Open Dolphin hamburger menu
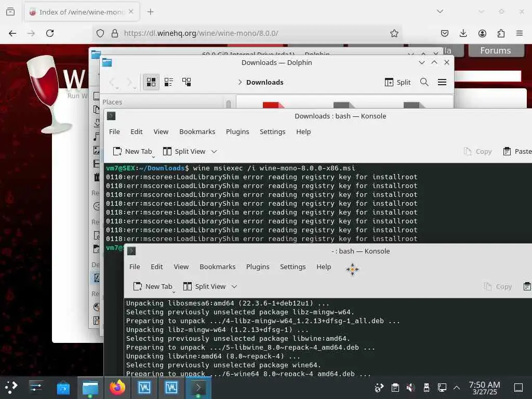The width and height of the screenshot is (532, 399). 442,82
